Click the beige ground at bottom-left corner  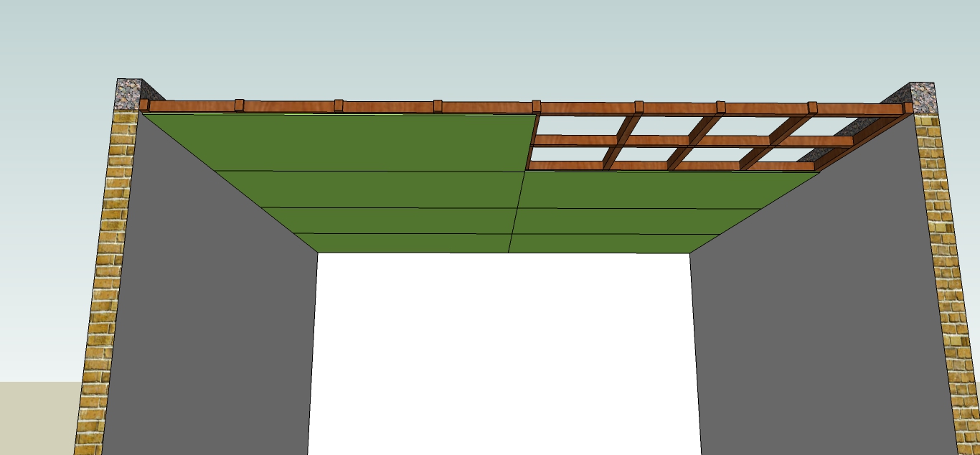click(x=36, y=420)
